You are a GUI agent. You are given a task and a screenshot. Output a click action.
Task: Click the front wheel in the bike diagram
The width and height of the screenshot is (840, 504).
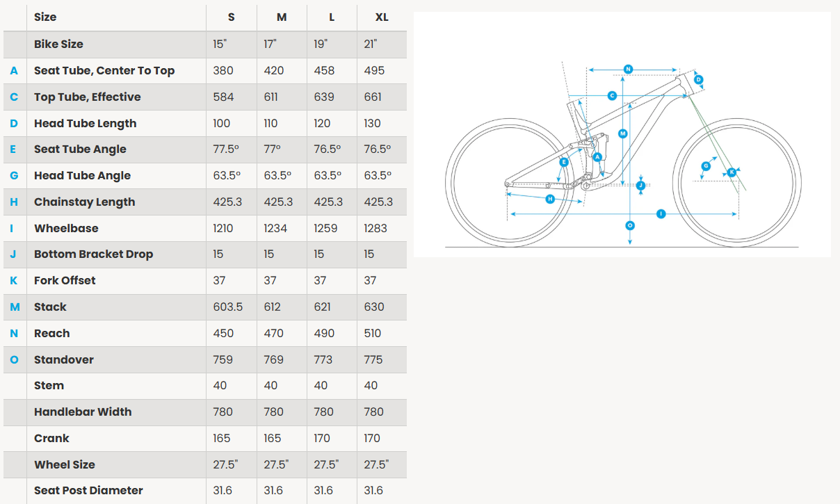click(x=737, y=181)
